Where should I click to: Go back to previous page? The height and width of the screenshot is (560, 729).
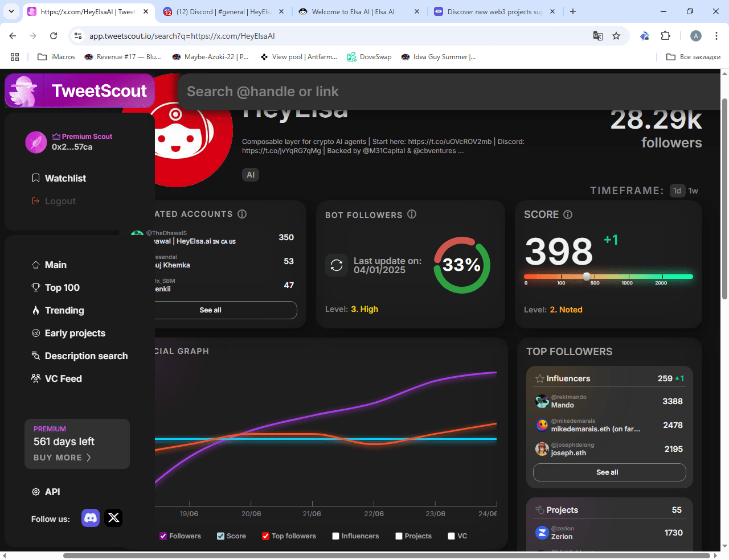13,36
